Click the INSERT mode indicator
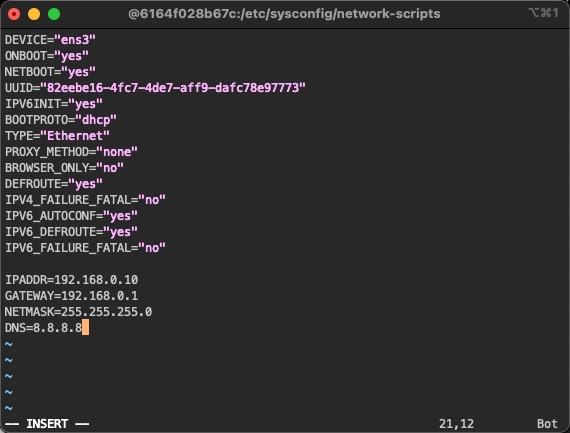570x433 pixels. pos(47,424)
